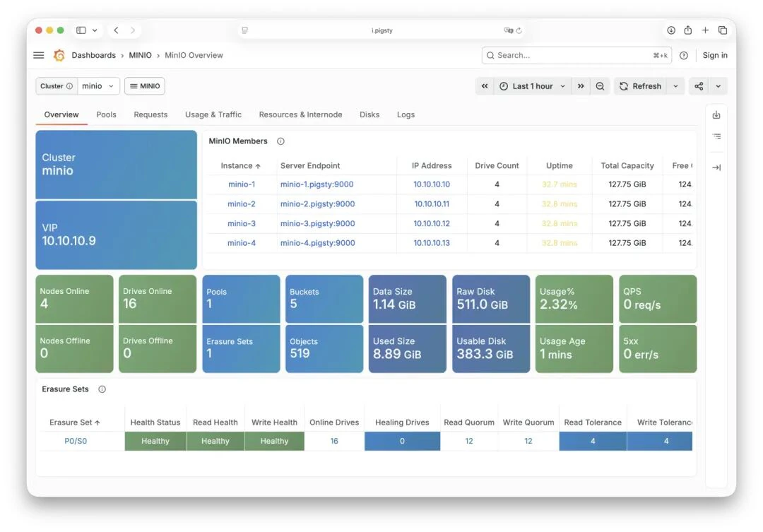Show the tab overview icon

pos(723,30)
